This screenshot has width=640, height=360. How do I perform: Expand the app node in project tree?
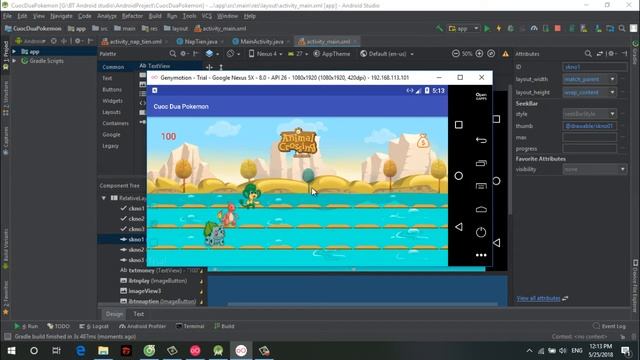tap(14, 52)
